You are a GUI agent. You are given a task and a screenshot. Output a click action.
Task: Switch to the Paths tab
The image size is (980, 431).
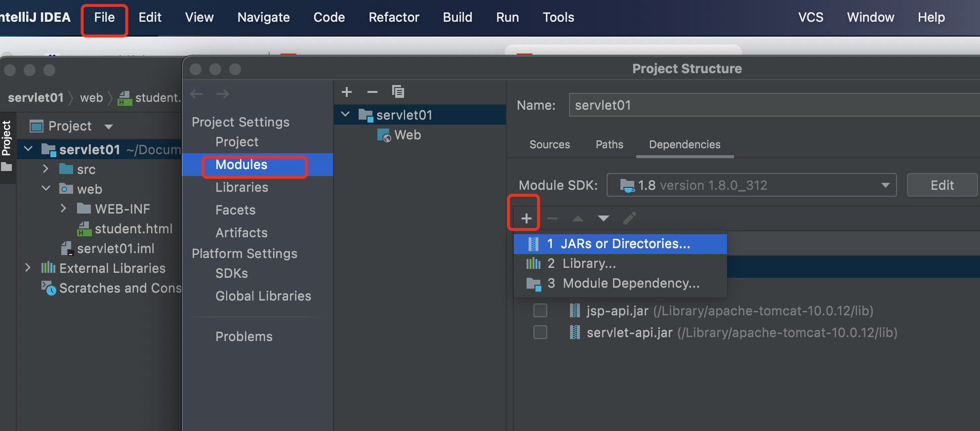click(610, 144)
